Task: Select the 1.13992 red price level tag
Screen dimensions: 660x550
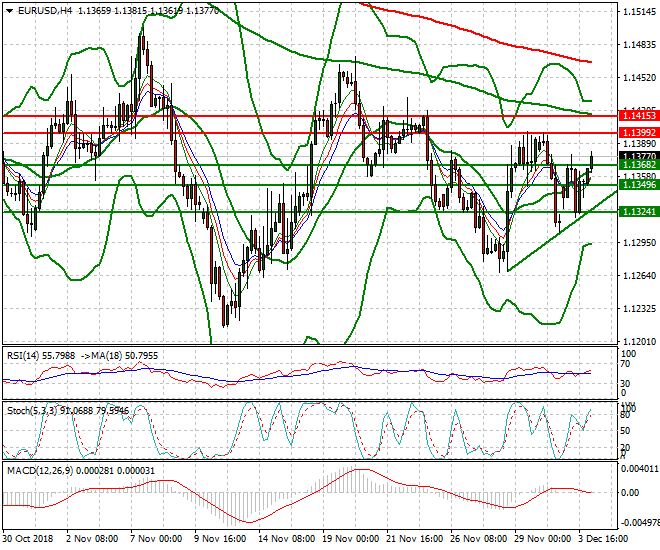Action: tap(638, 133)
